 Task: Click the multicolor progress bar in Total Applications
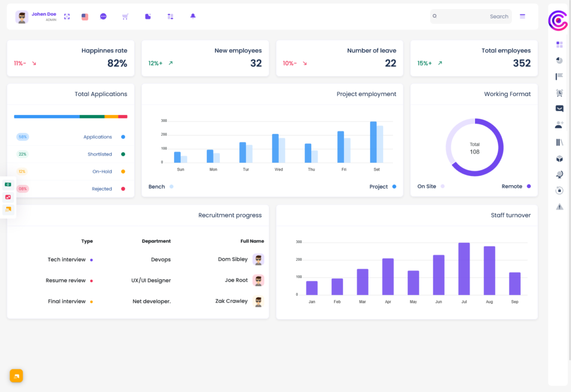click(70, 117)
